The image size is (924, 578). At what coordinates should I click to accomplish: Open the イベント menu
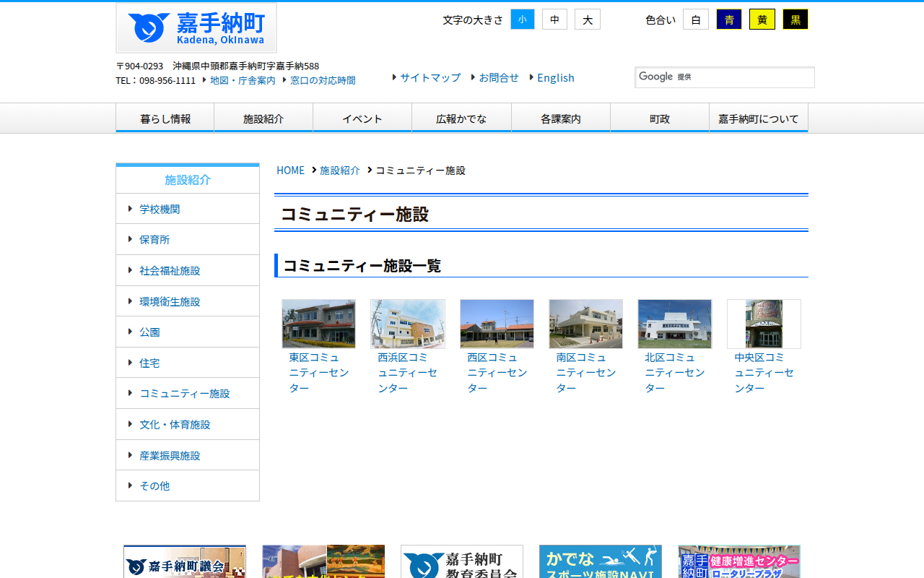coord(362,117)
